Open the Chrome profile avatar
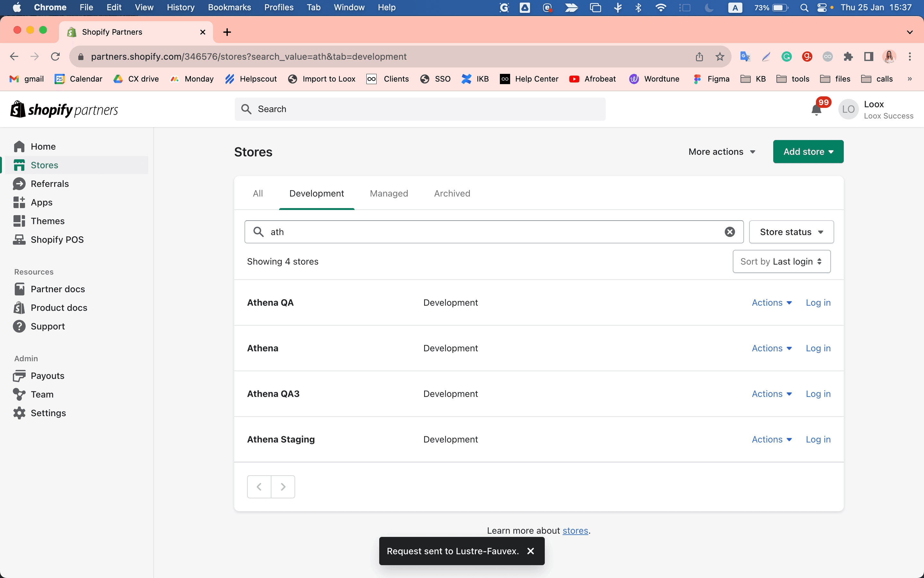The width and height of the screenshot is (924, 578). click(x=889, y=57)
